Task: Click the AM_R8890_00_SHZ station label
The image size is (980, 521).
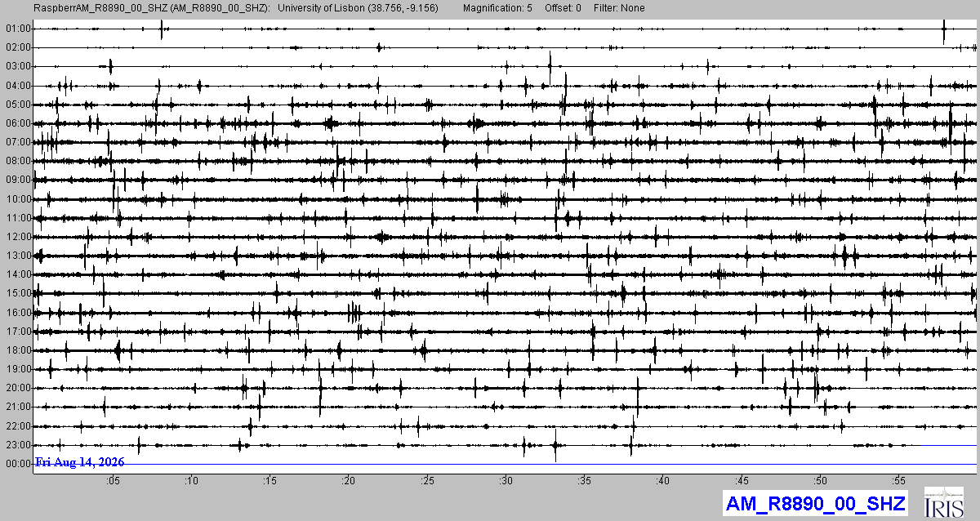Action: (x=815, y=502)
